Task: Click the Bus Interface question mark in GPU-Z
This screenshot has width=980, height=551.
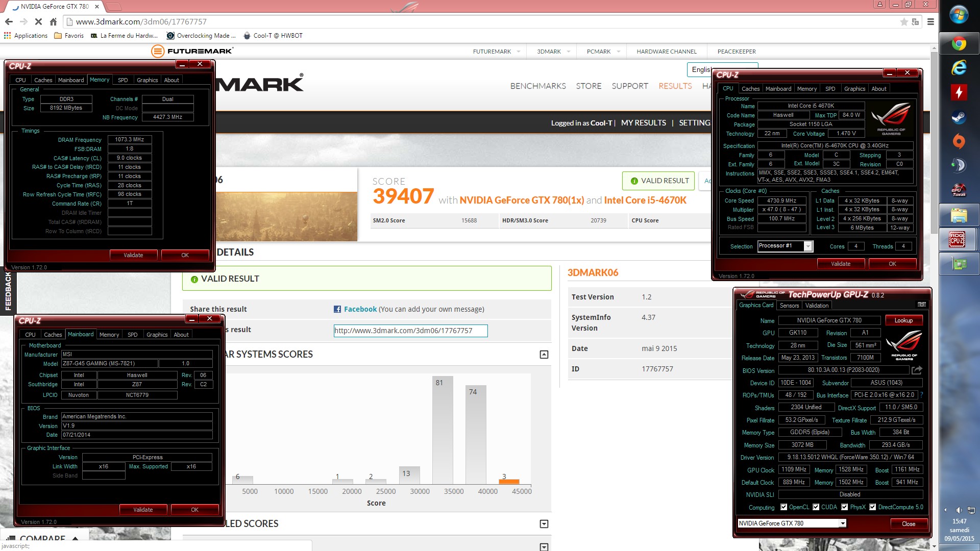Action: pos(922,395)
